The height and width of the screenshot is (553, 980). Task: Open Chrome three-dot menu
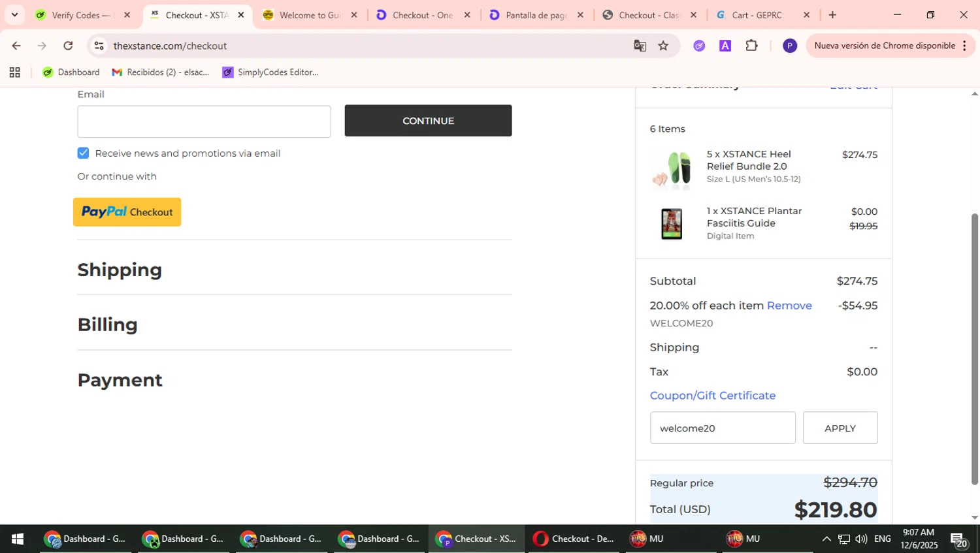[x=964, y=46]
